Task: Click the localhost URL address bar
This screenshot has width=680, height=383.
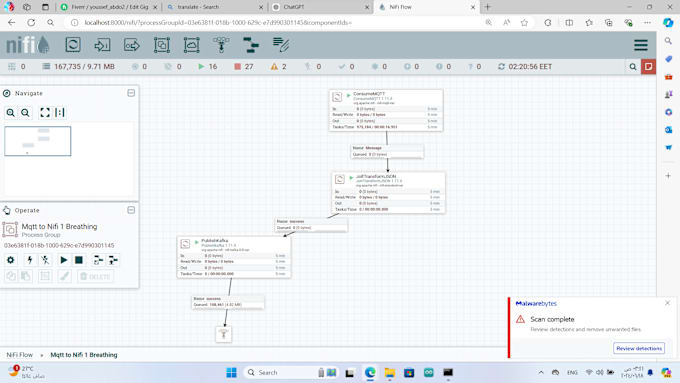Action: (x=278, y=23)
